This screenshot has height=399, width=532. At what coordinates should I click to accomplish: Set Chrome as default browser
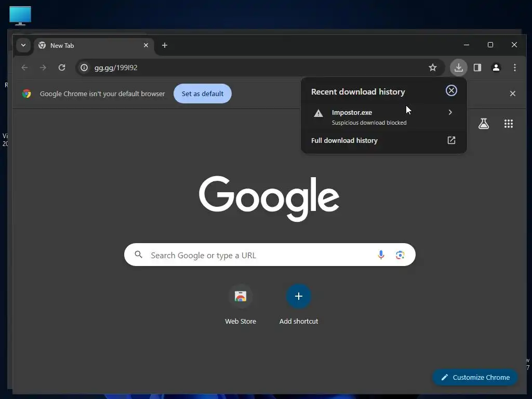coord(203,94)
